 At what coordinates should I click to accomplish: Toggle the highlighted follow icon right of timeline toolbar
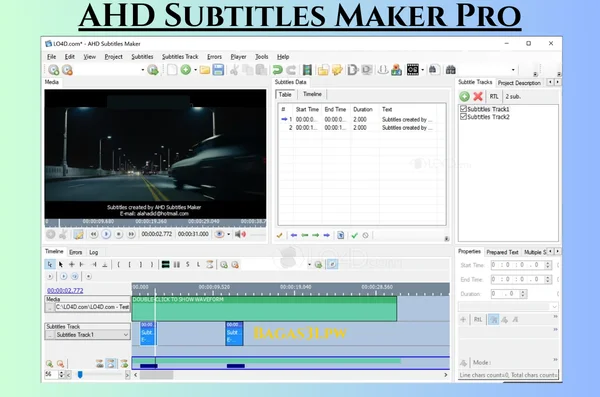click(x=332, y=265)
